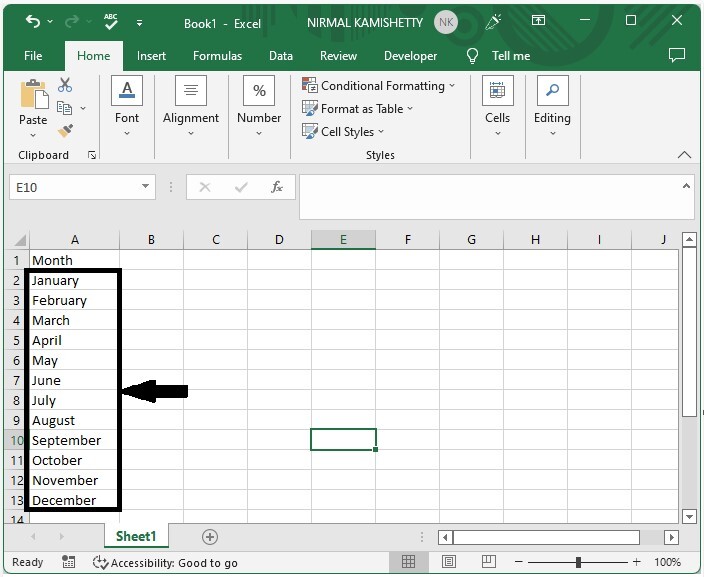Image resolution: width=704 pixels, height=577 pixels.
Task: Expand the Editing group button
Action: point(552,107)
